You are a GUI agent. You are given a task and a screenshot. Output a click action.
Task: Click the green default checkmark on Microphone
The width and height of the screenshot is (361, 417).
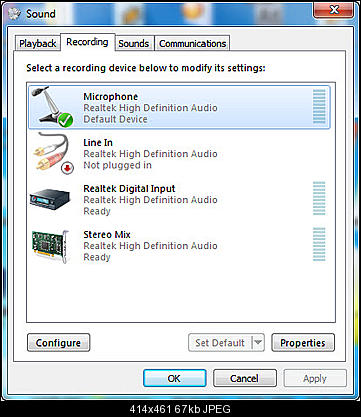66,120
